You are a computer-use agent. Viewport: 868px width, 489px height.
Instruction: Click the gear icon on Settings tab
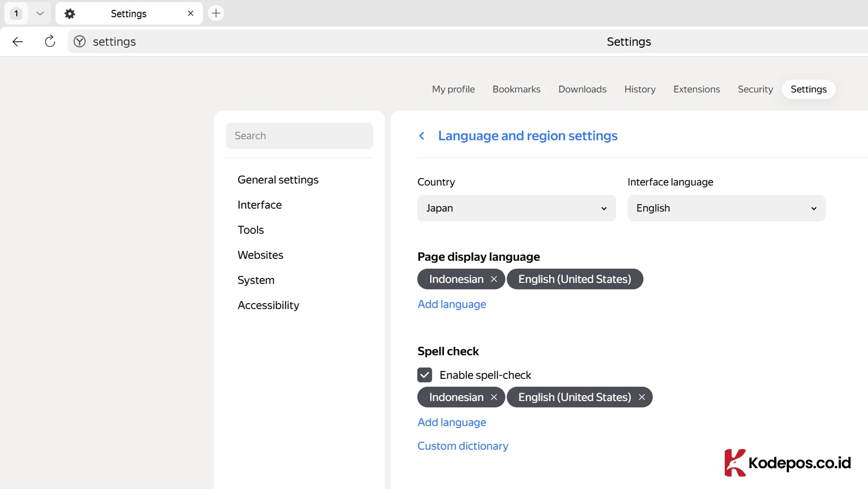(x=70, y=14)
